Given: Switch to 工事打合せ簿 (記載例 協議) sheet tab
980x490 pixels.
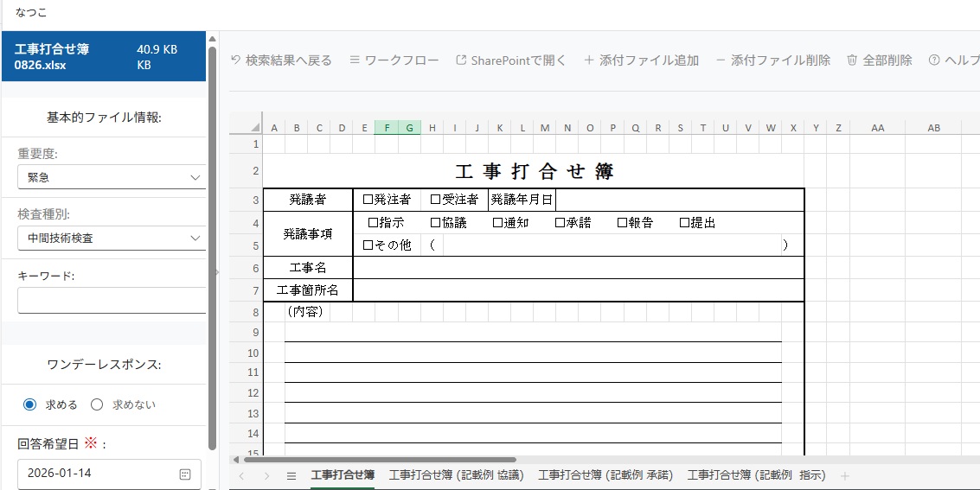Looking at the screenshot, I should [x=456, y=475].
